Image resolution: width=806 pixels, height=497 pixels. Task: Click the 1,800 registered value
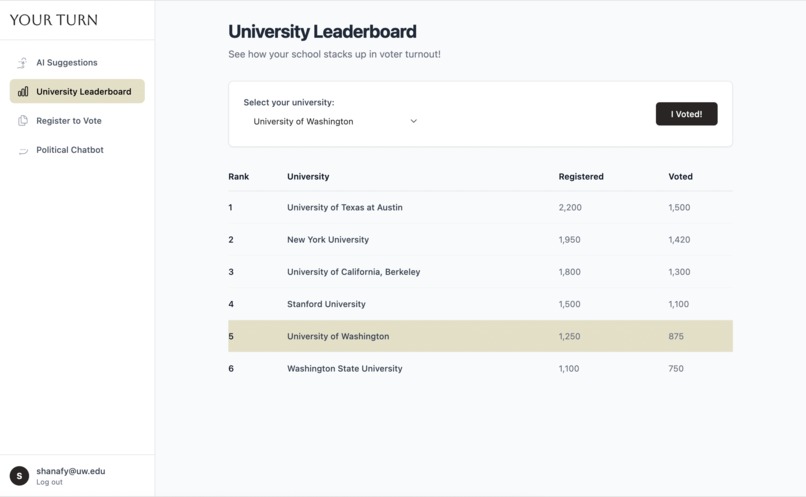point(570,272)
